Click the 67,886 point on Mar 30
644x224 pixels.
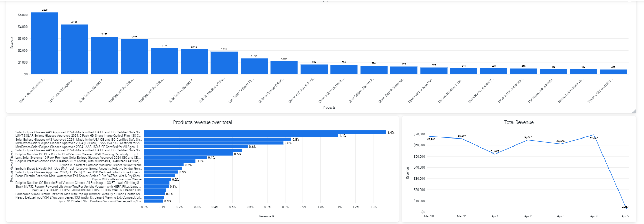pyautogui.click(x=429, y=136)
